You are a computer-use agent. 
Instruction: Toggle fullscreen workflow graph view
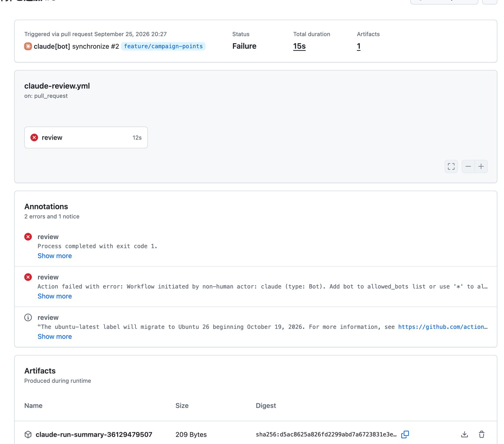click(451, 166)
